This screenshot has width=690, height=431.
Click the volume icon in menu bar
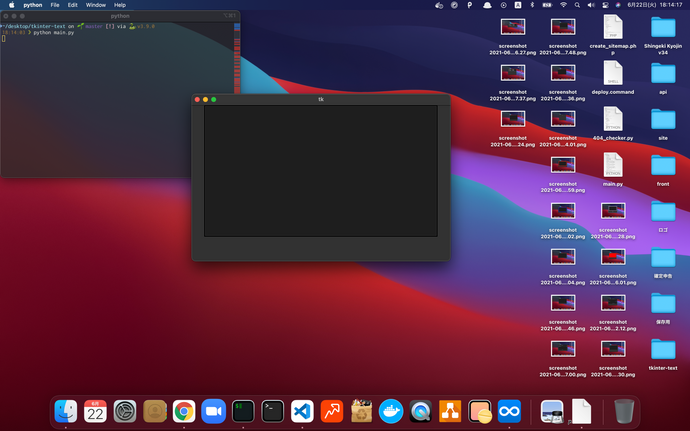click(591, 5)
